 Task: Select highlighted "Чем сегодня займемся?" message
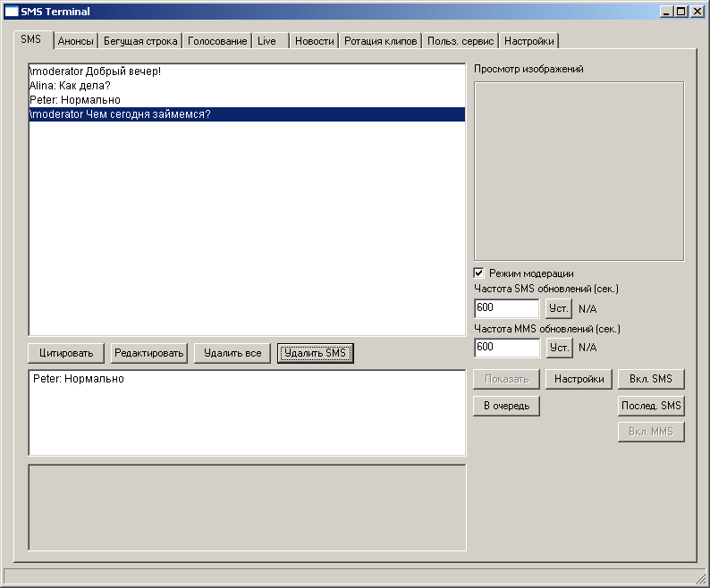[x=247, y=114]
